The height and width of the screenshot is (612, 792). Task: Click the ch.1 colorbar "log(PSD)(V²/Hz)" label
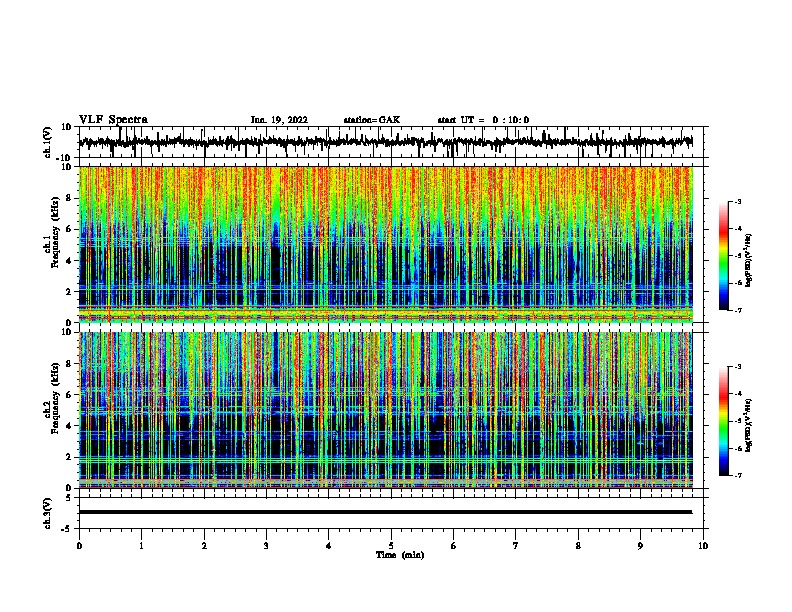pyautogui.click(x=748, y=260)
